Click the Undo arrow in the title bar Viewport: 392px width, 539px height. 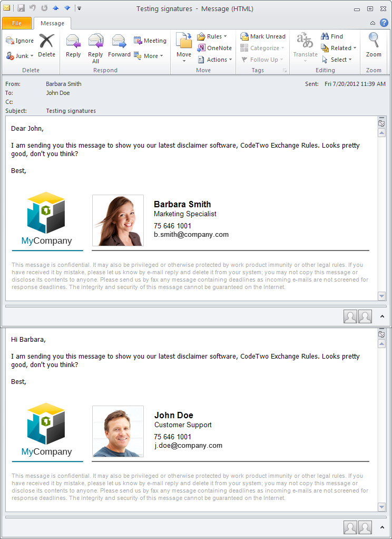click(33, 8)
